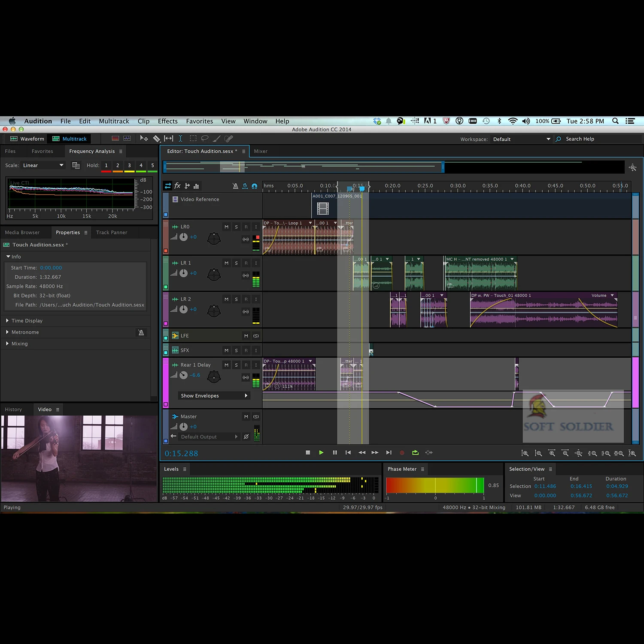
Task: Toggle Skip Selection button
Action: (429, 453)
